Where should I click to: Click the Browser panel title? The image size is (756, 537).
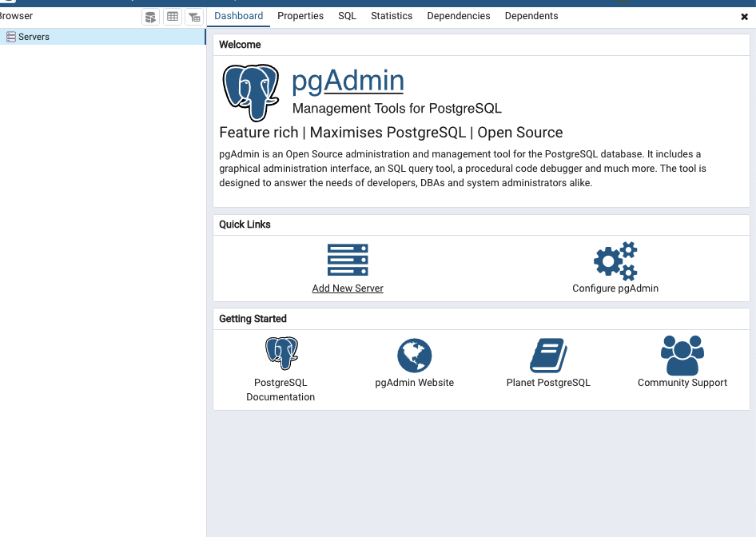[17, 16]
